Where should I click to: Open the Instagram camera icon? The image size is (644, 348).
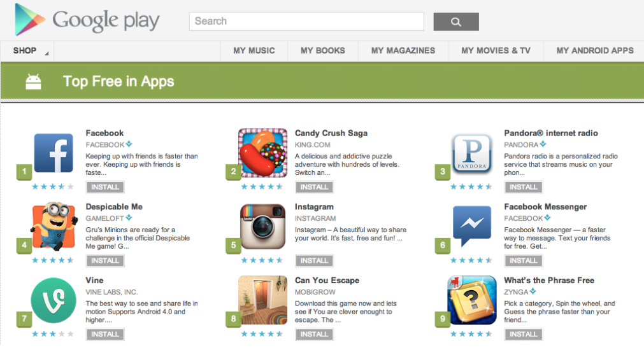(x=262, y=228)
